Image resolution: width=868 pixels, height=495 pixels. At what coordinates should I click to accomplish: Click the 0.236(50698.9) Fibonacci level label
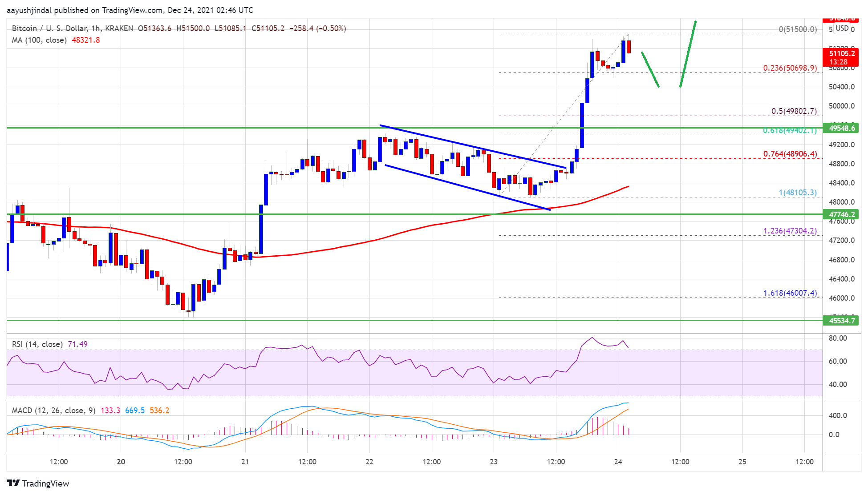790,68
